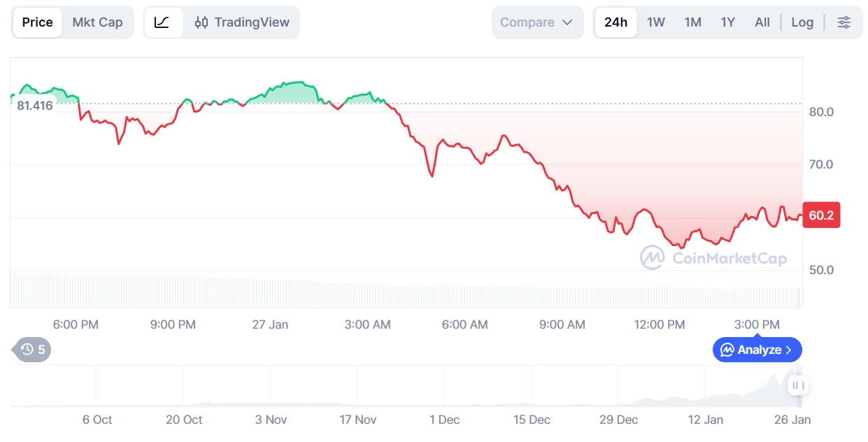
Task: Click the CoinMarketCap watermark logo
Action: pyautogui.click(x=713, y=258)
